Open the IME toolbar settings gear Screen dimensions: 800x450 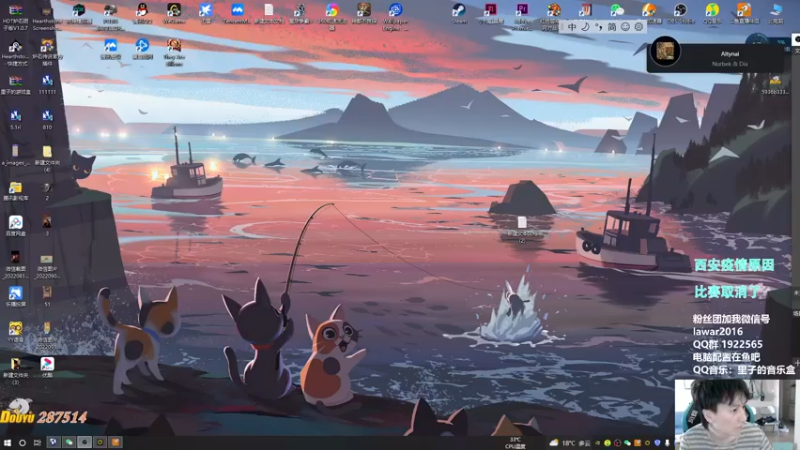click(638, 27)
